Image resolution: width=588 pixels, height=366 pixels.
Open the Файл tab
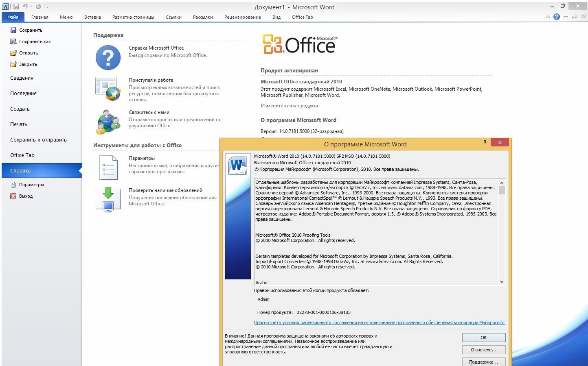point(13,17)
